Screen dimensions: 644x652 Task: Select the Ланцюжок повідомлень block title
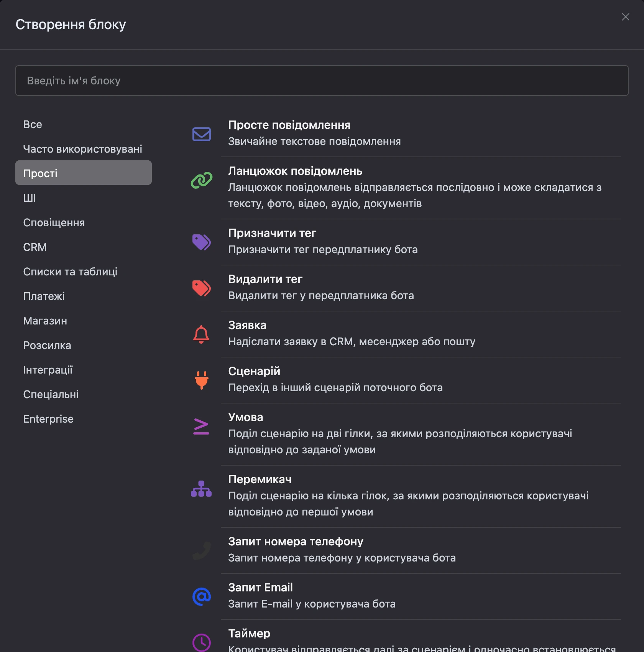pyautogui.click(x=295, y=171)
